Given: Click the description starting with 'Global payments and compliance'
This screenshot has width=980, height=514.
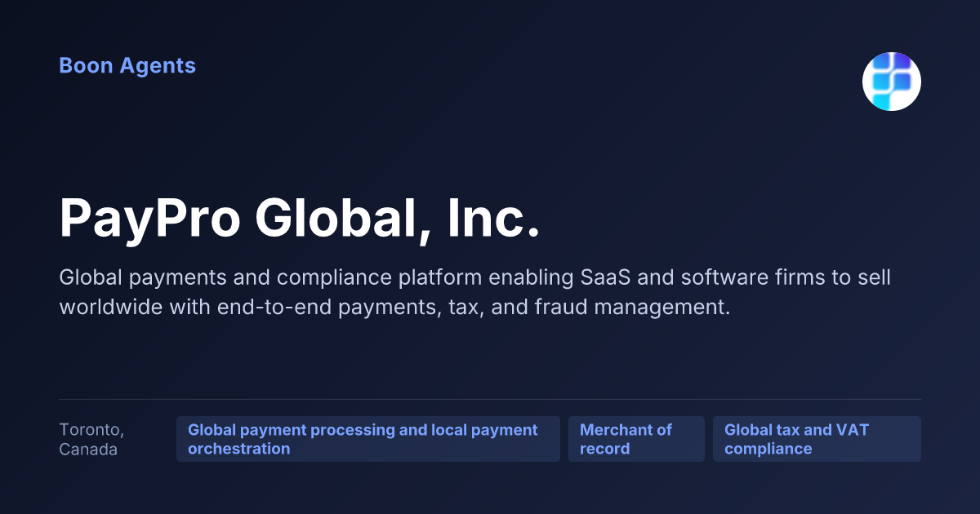Looking at the screenshot, I should click(475, 293).
